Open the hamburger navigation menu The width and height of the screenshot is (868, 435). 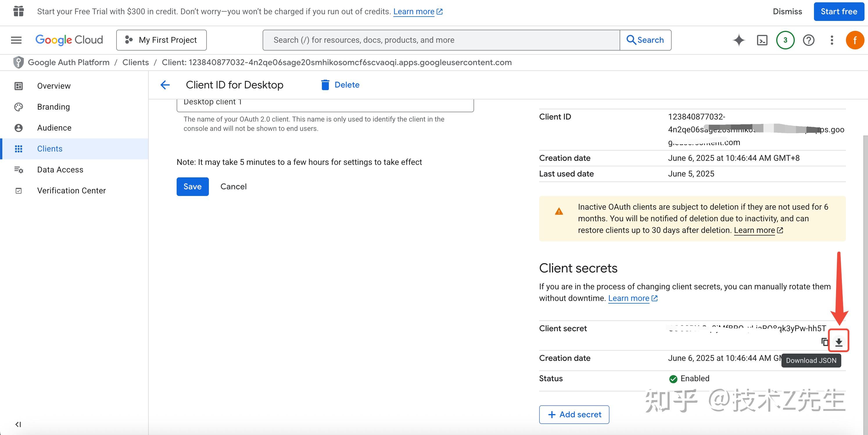(x=16, y=40)
